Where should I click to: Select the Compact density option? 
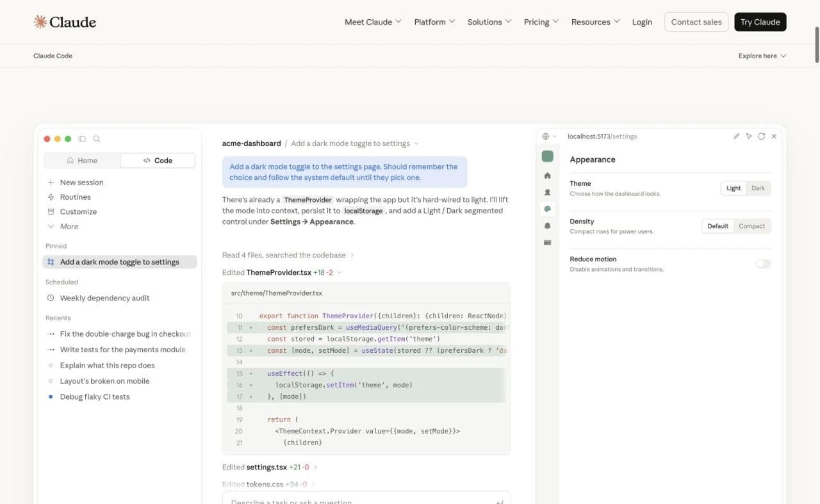click(x=751, y=226)
